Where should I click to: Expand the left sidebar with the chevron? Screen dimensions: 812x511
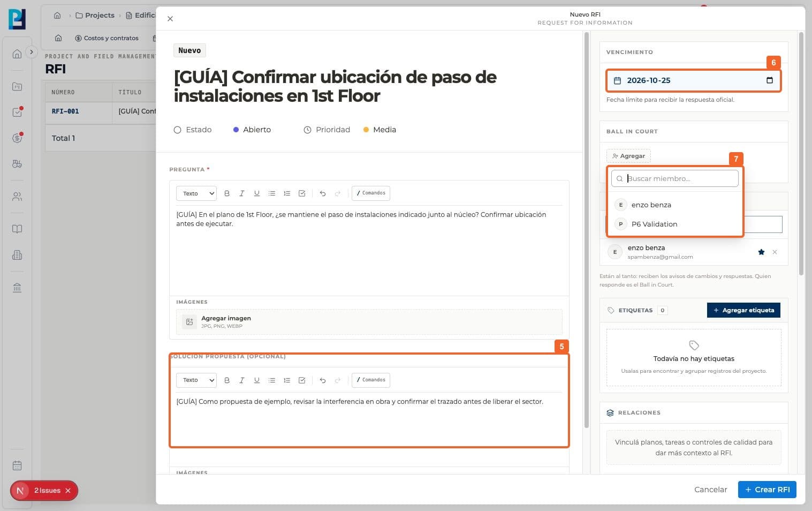pyautogui.click(x=32, y=52)
